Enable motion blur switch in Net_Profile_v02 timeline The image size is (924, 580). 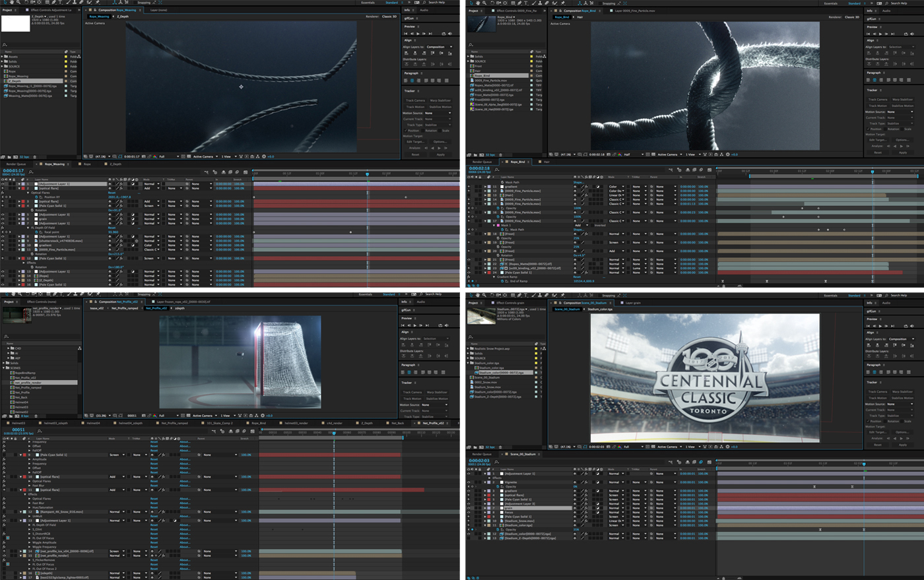[x=244, y=431]
